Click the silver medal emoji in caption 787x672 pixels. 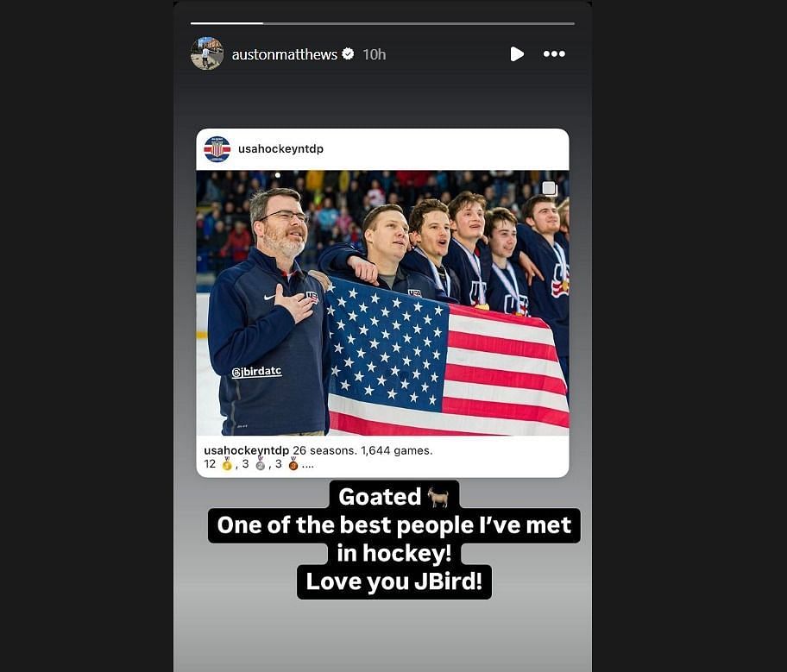[260, 464]
